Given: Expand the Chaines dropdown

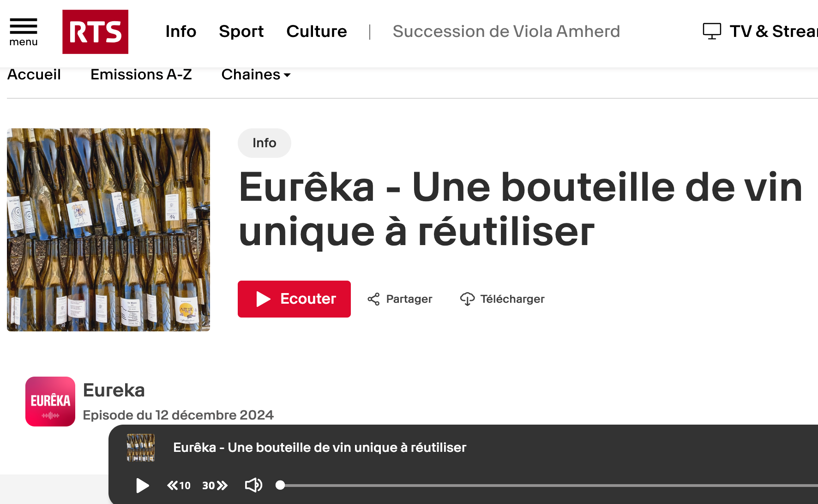Looking at the screenshot, I should click(256, 74).
